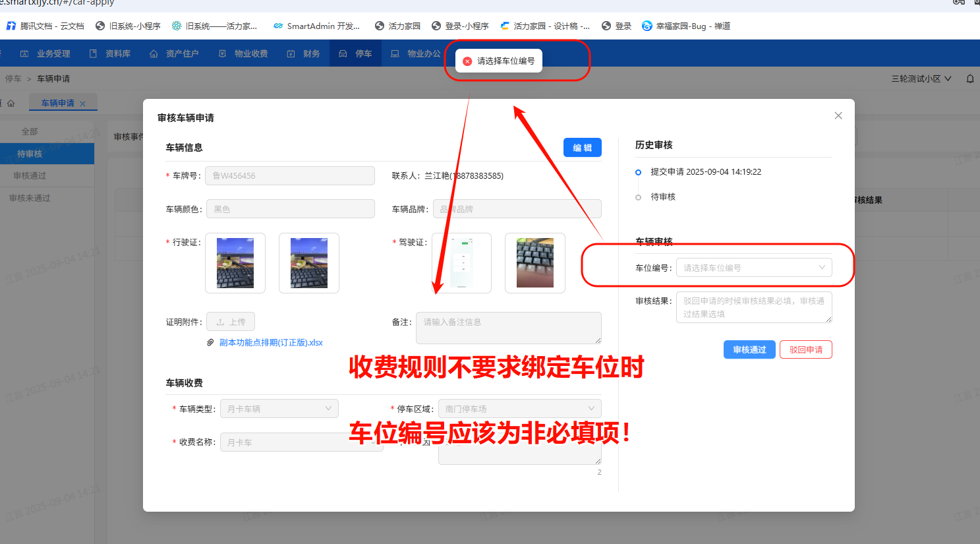980x544 pixels.
Task: Click the 审核结果 text area
Action: [x=753, y=307]
